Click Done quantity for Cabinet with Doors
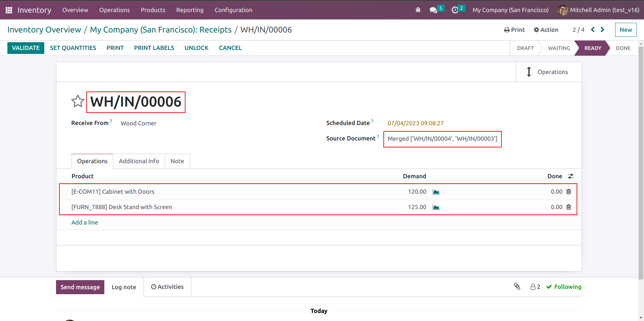This screenshot has height=321, width=644. pos(556,192)
